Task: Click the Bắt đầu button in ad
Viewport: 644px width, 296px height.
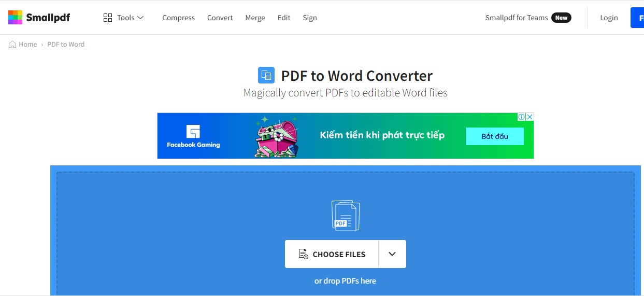Action: [x=495, y=136]
